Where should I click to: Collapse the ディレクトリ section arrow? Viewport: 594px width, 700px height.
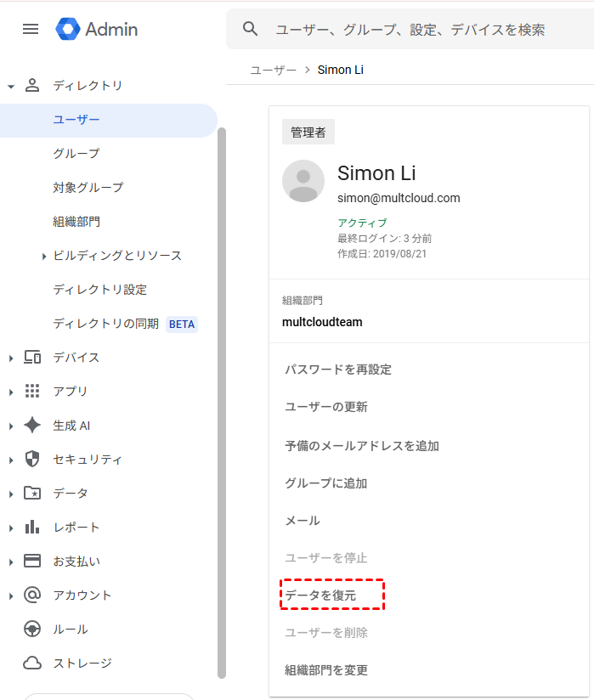click(11, 86)
